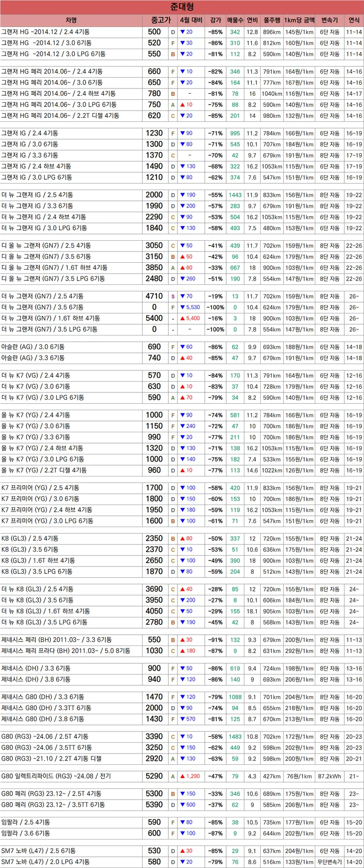
Task: Click the "연식" column header
Action: [x=354, y=20]
